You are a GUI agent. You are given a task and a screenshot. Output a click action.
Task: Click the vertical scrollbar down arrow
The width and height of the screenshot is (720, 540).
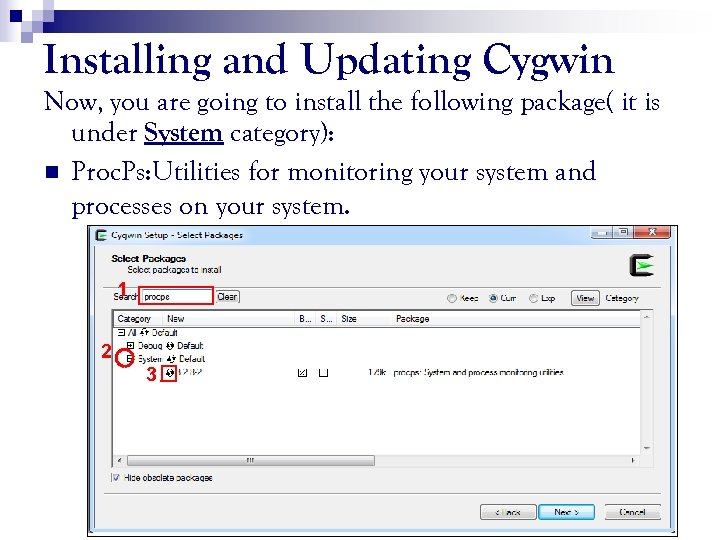(x=647, y=448)
